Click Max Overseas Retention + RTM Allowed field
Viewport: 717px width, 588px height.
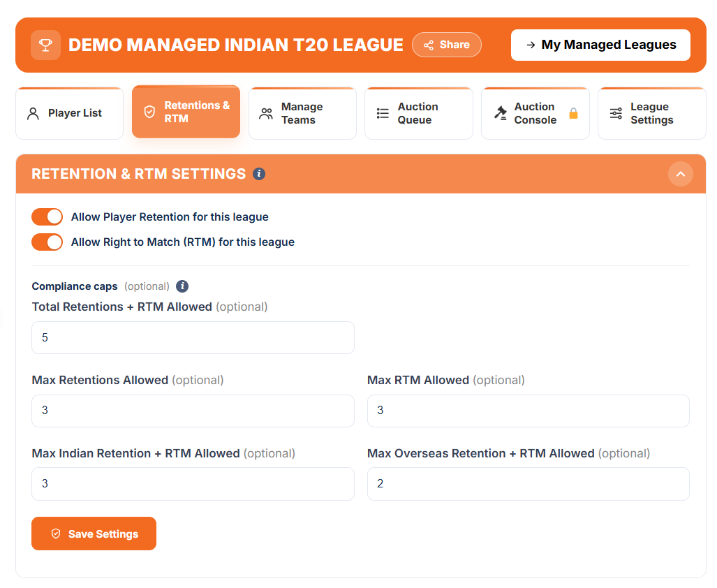(x=528, y=484)
